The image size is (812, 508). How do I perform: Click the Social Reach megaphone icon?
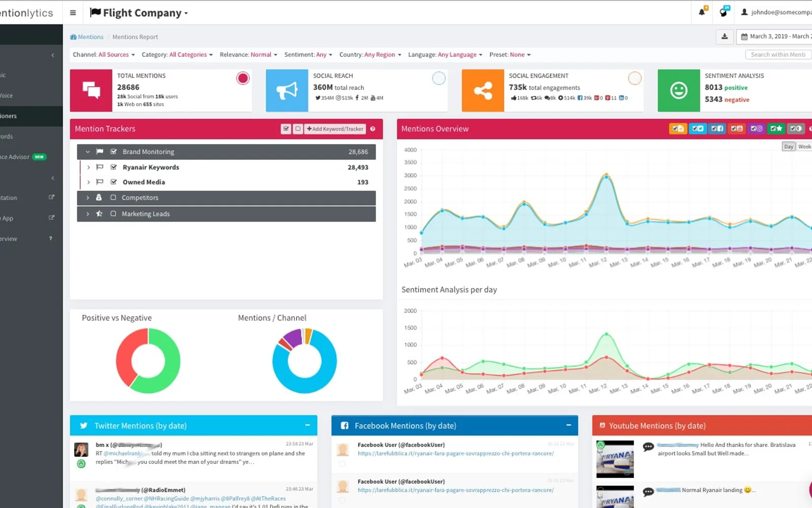click(x=287, y=90)
